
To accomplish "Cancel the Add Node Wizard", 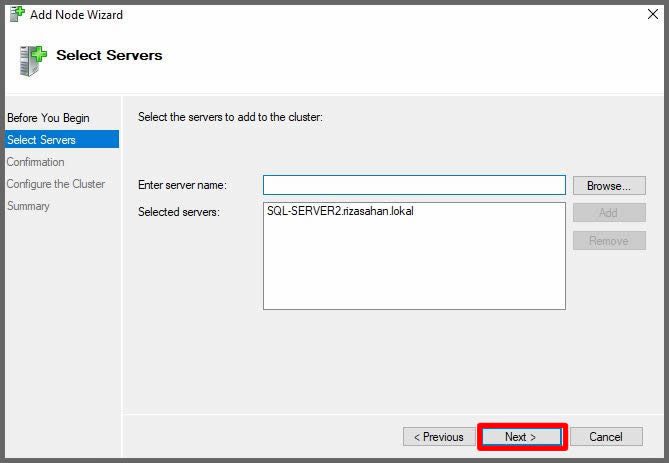I will click(x=606, y=437).
